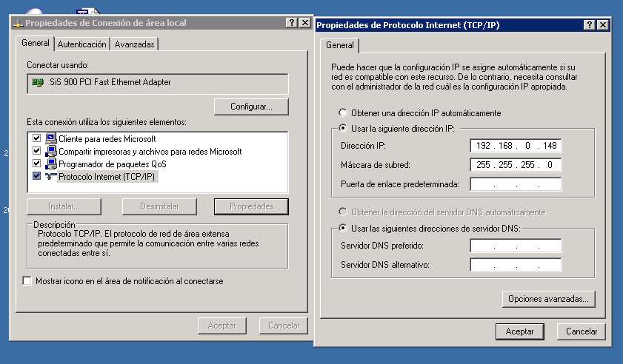Click the Instalar... button

[x=64, y=206]
